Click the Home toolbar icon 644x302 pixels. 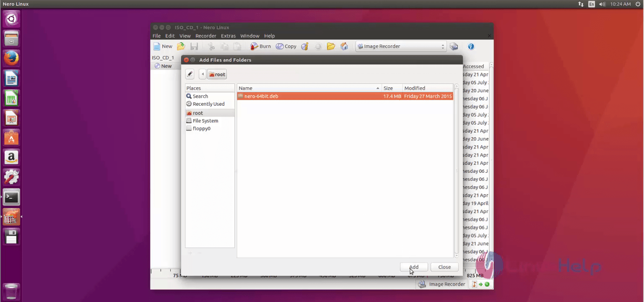pos(344,47)
